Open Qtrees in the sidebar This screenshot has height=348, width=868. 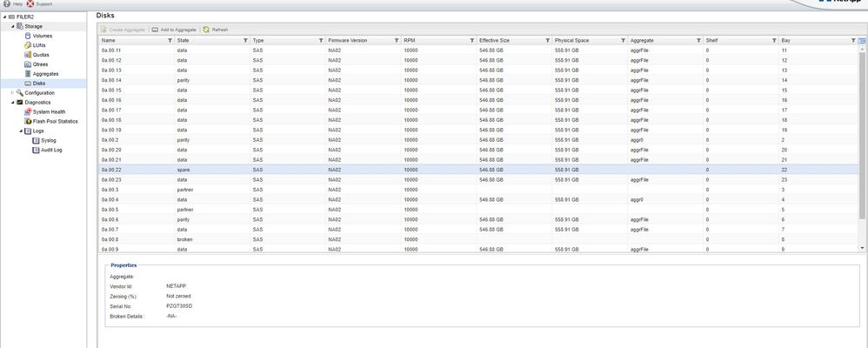pos(40,64)
